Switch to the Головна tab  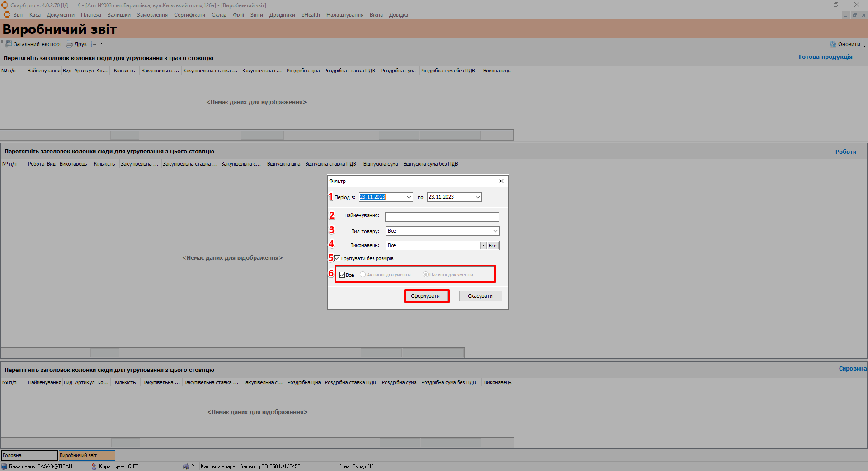29,455
